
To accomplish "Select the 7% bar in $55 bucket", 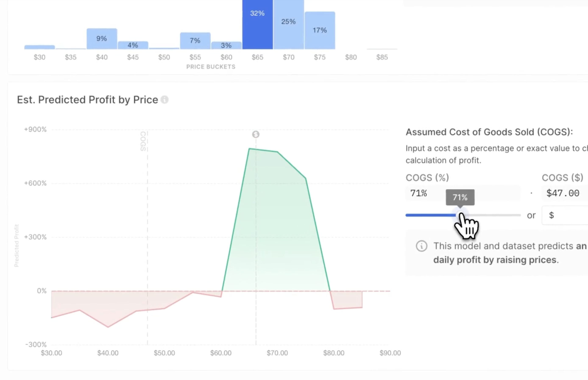I will [x=195, y=41].
